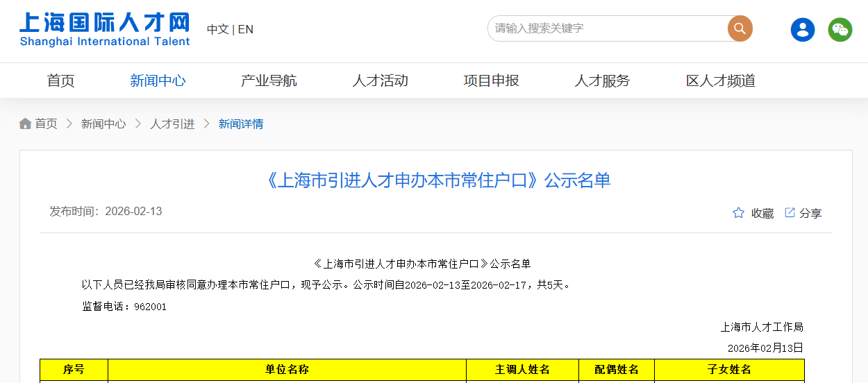Click the orange search magnifier button

[x=740, y=28]
